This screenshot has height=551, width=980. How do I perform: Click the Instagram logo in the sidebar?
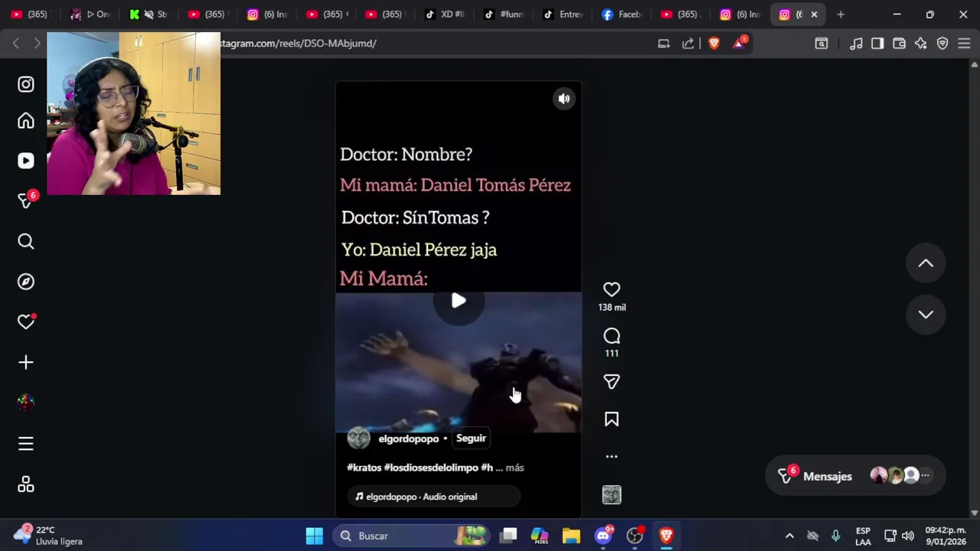tap(26, 84)
